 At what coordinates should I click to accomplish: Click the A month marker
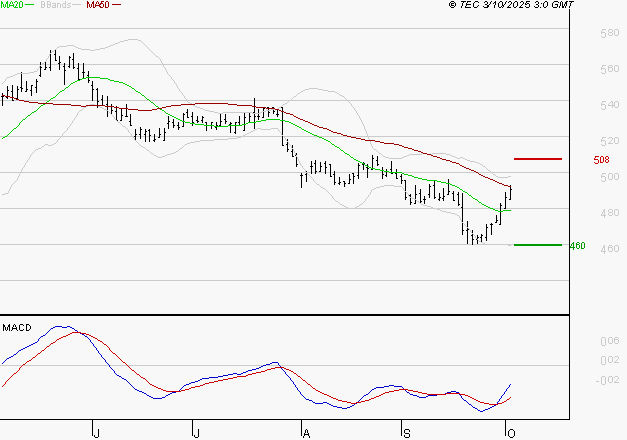(x=306, y=433)
